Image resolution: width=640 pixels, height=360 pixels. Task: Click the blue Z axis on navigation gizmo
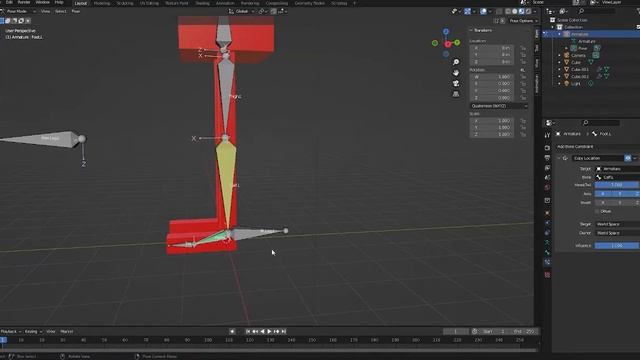446,31
